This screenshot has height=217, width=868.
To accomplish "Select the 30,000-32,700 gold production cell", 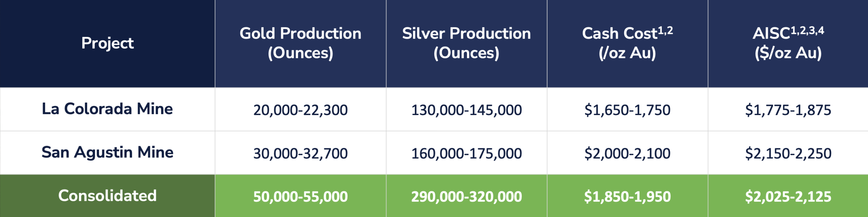I will point(300,153).
